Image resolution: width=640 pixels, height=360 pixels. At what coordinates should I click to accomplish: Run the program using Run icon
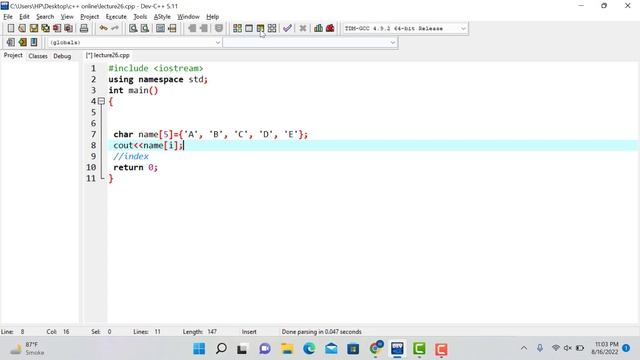[249, 28]
